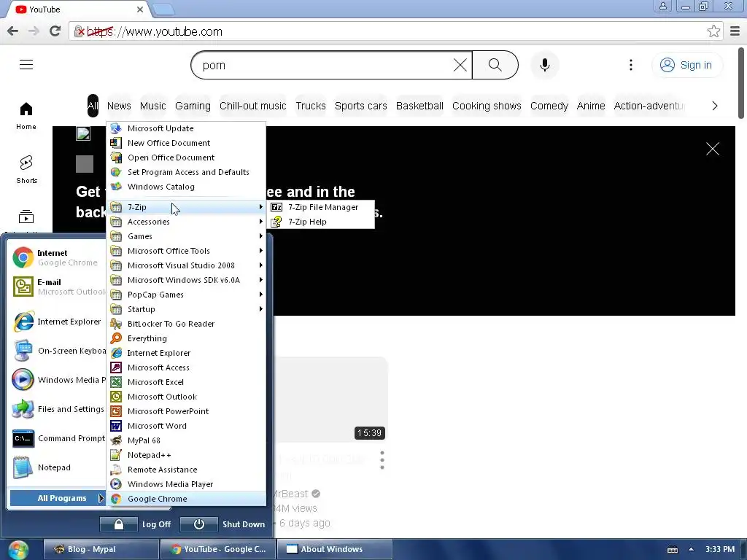This screenshot has width=747, height=560.
Task: Expand PopCap Games submenu
Action: coord(186,295)
